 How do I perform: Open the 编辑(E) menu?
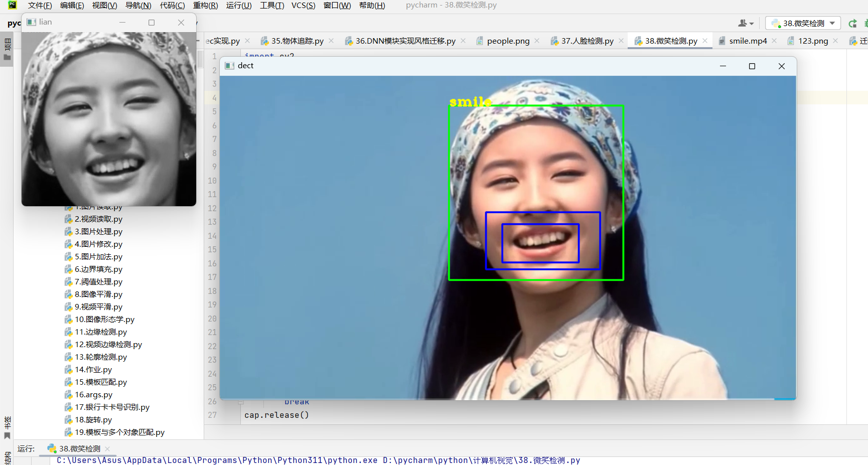72,6
